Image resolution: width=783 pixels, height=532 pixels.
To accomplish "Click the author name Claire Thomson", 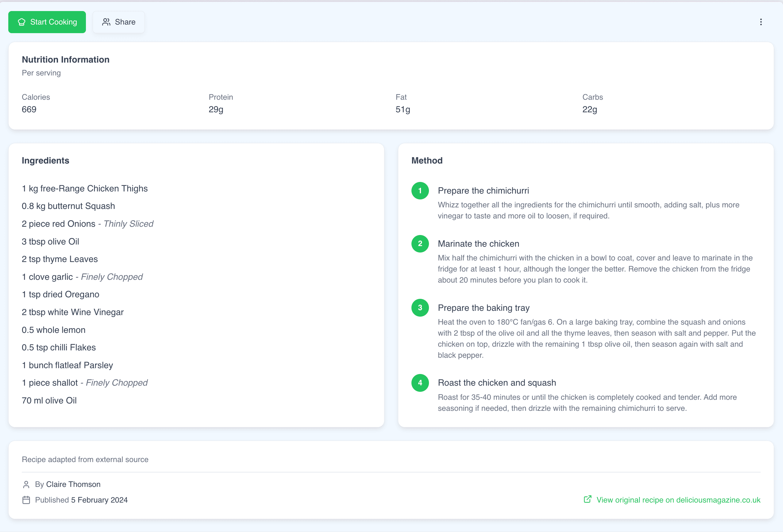I will tap(73, 484).
